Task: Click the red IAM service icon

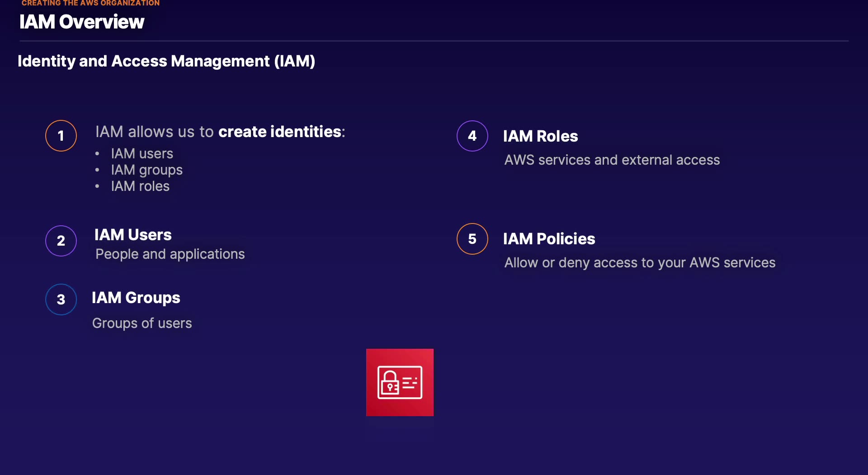Action: click(400, 382)
